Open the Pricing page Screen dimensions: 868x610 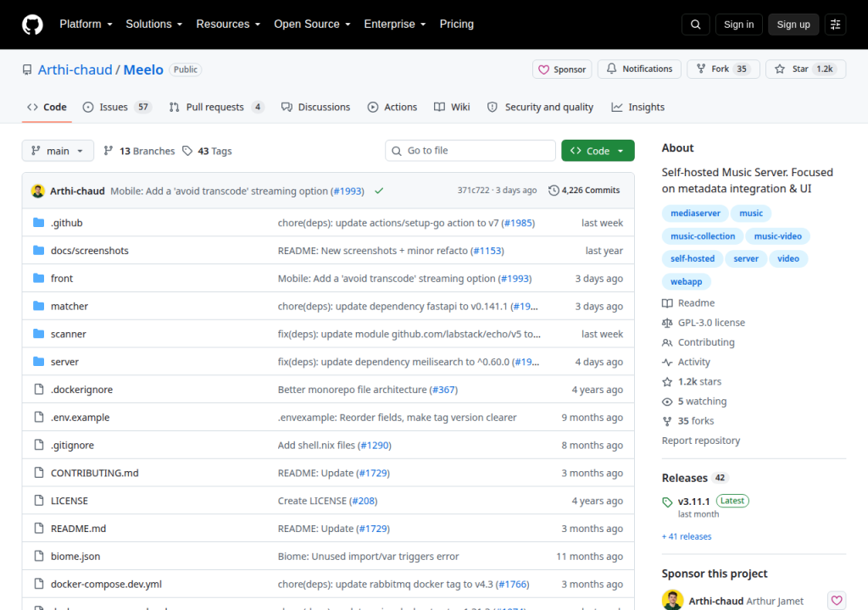[457, 25]
